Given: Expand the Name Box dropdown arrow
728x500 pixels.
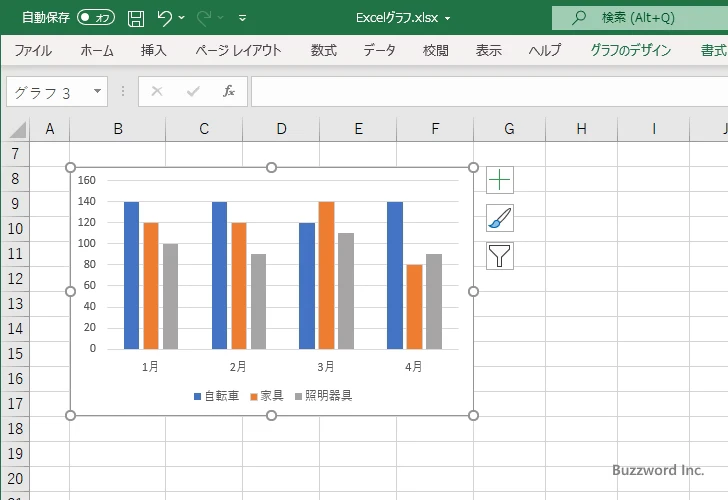Looking at the screenshot, I should tap(97, 92).
